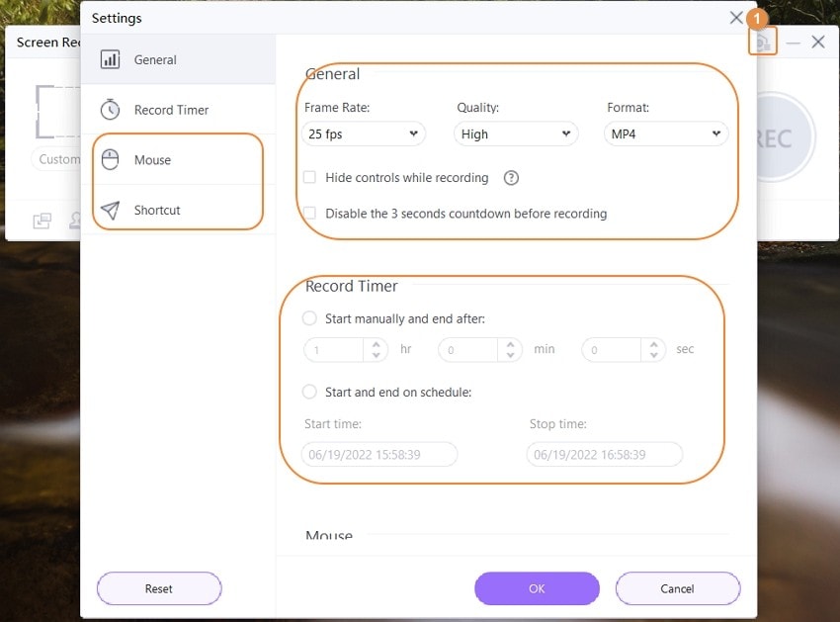Decrease the minutes value
Screen dimensions: 840x622
[511, 356]
